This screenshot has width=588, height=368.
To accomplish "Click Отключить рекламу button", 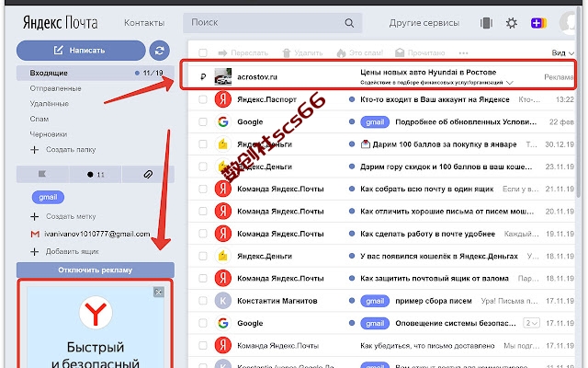I will (96, 270).
